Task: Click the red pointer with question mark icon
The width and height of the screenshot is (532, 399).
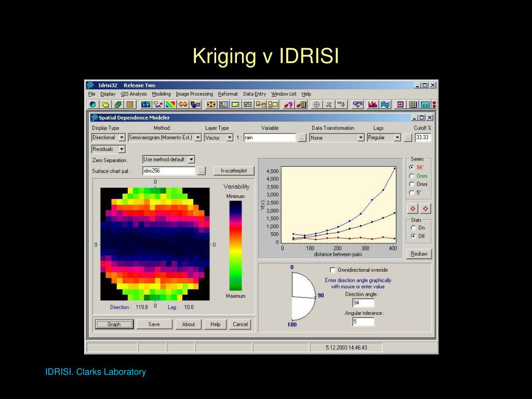Action: [x=288, y=104]
